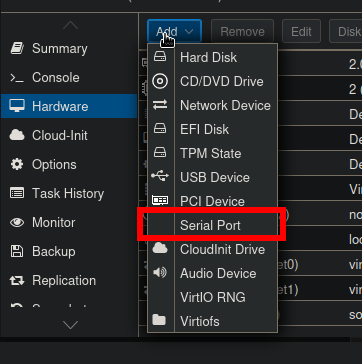Choose PCI Device from Add menu
Screen dimensions: 362x364
(x=212, y=201)
